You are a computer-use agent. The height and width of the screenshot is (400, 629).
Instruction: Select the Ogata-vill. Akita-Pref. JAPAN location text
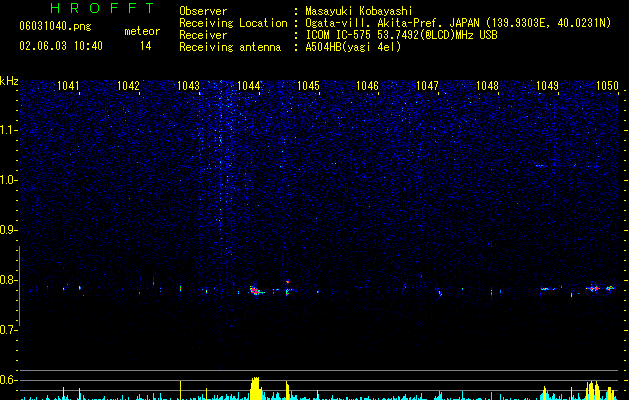click(x=458, y=23)
